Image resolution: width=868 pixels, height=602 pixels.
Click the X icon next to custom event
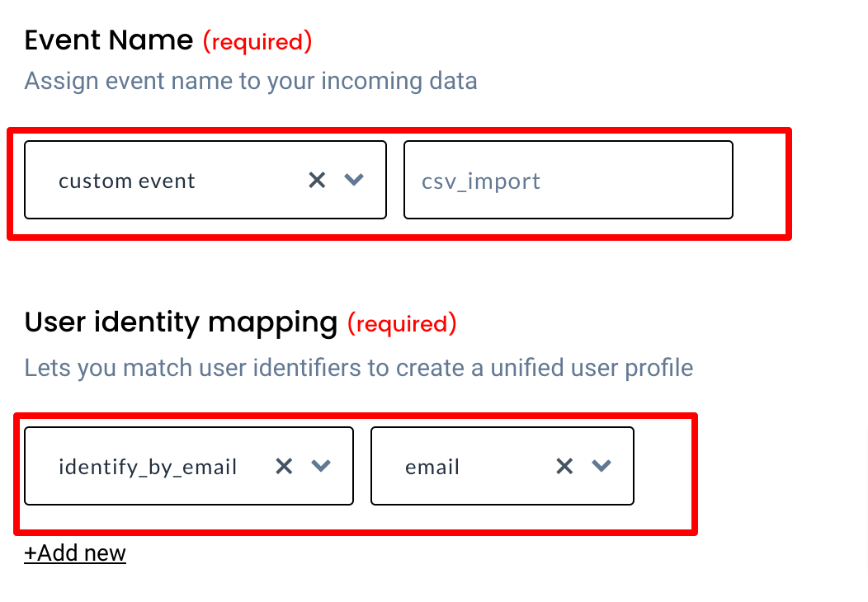[317, 180]
